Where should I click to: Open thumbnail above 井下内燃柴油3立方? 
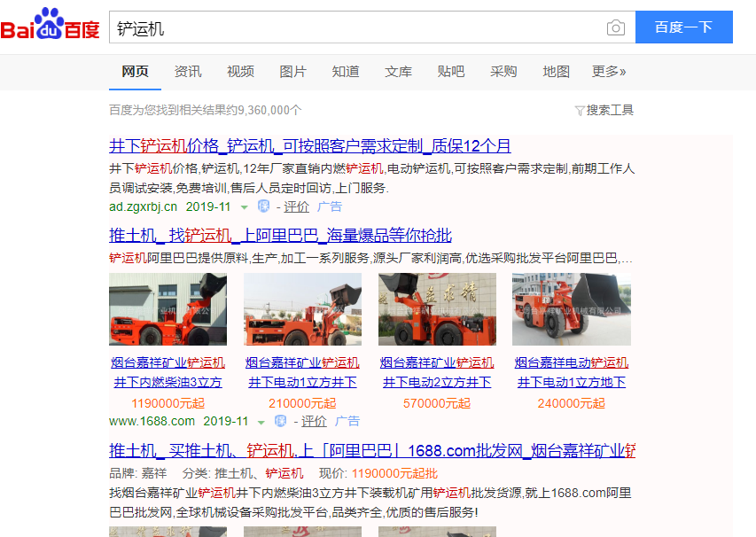168,309
